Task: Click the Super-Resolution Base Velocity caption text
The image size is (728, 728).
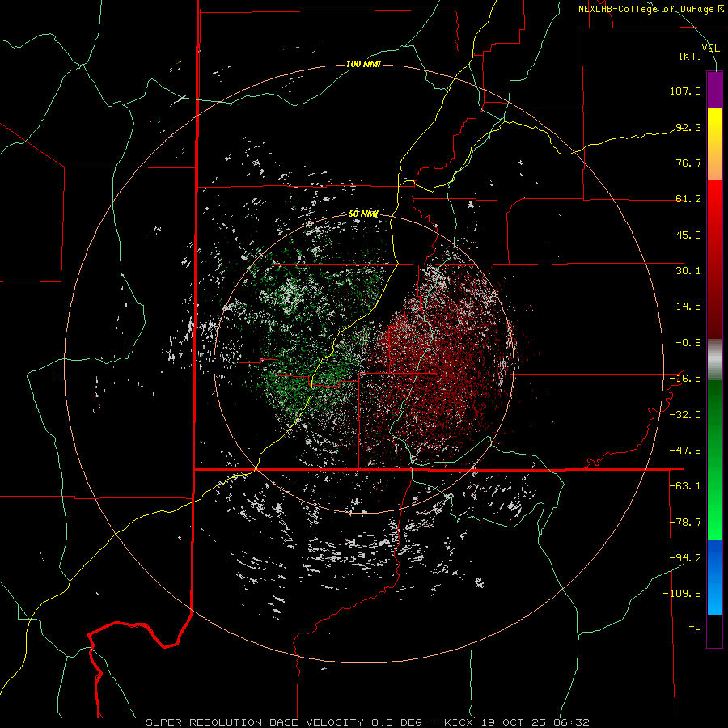Action: point(367,722)
